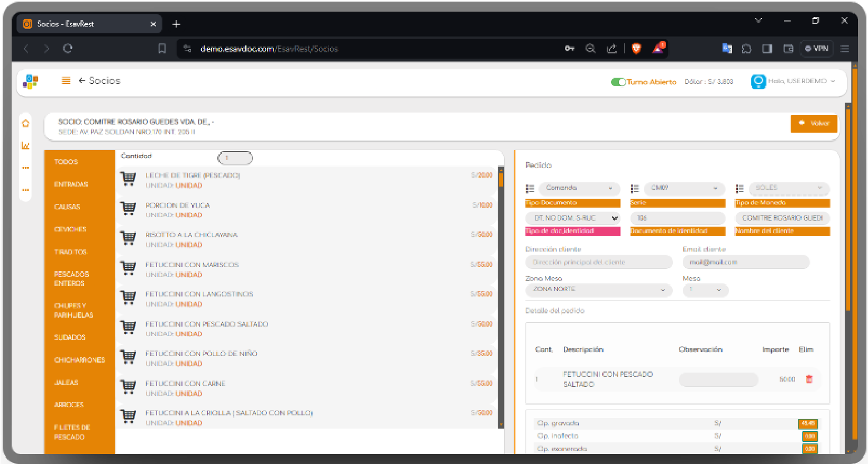Reload the browser page
Viewport: 868px width, 464px height.
(68, 49)
